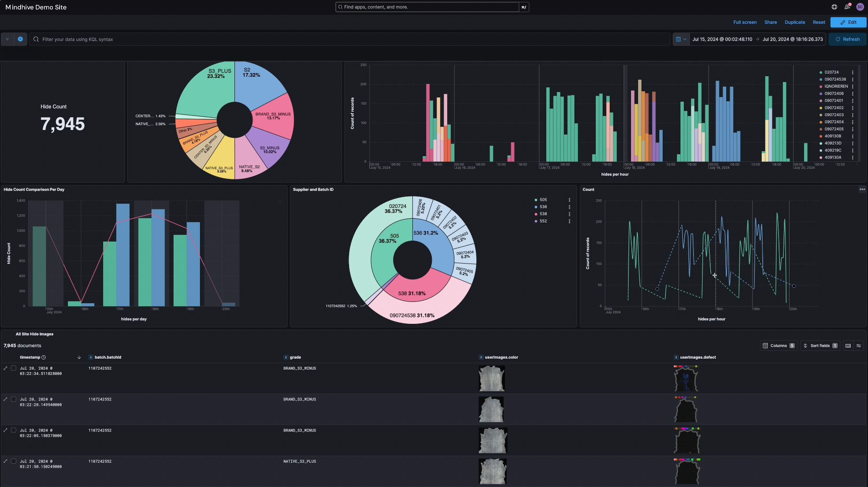Select checkbox of first document row
868x487 pixels.
click(14, 368)
